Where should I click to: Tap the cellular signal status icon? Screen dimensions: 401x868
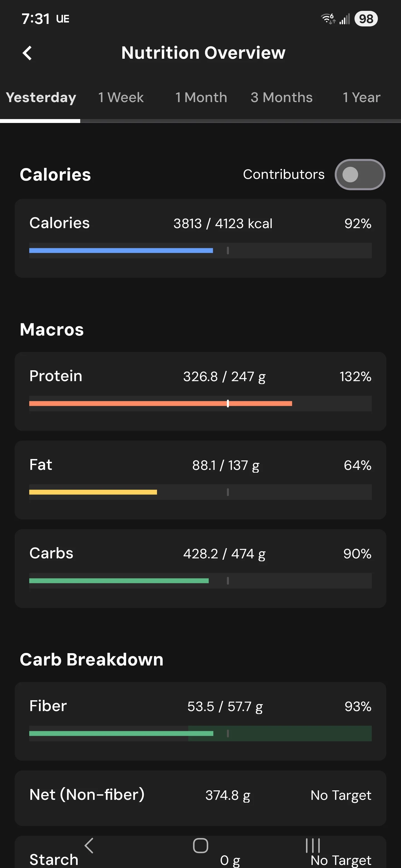click(x=344, y=19)
